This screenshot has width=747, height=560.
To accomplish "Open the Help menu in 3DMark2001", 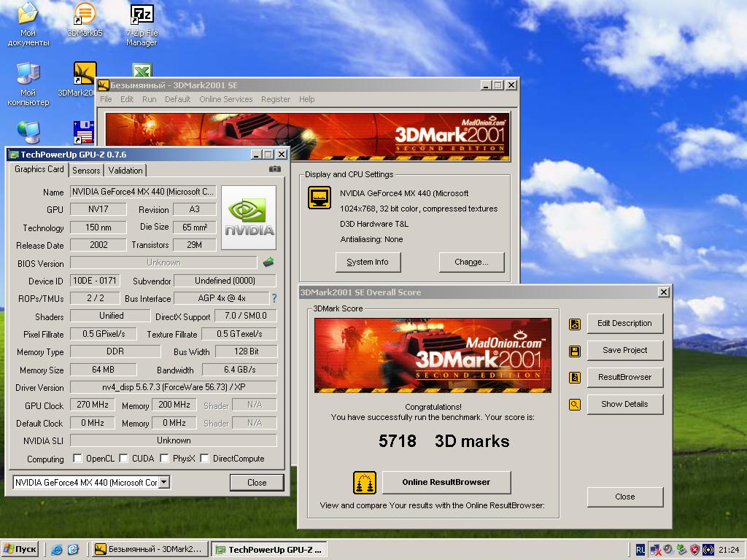I will pyautogui.click(x=307, y=99).
